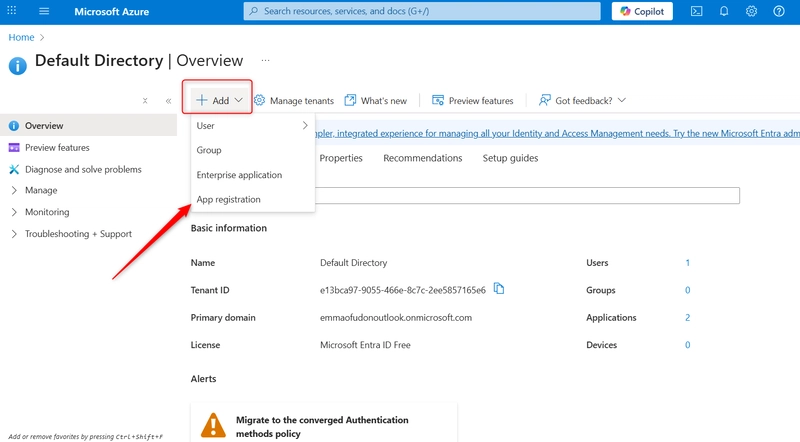Click the sidebar Preview features icon

tap(14, 148)
